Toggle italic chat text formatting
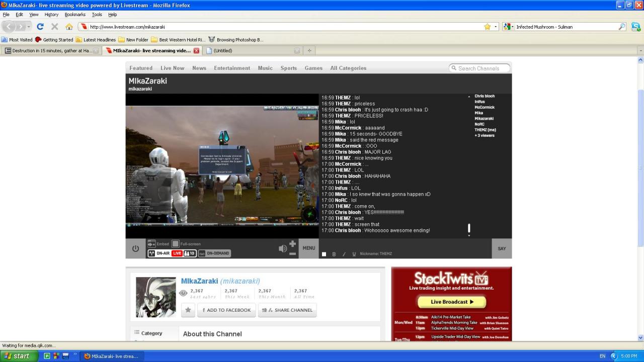Screen dimensions: 644x362 click(x=344, y=254)
